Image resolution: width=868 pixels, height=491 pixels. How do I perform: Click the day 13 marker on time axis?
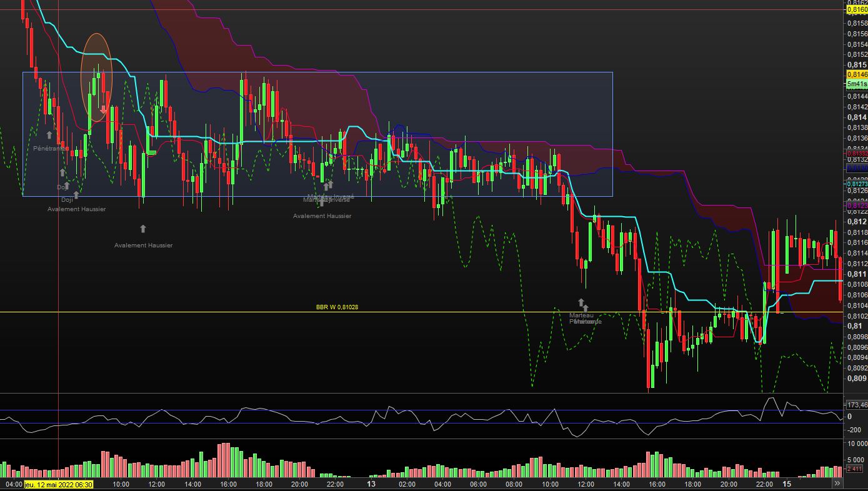(x=371, y=484)
